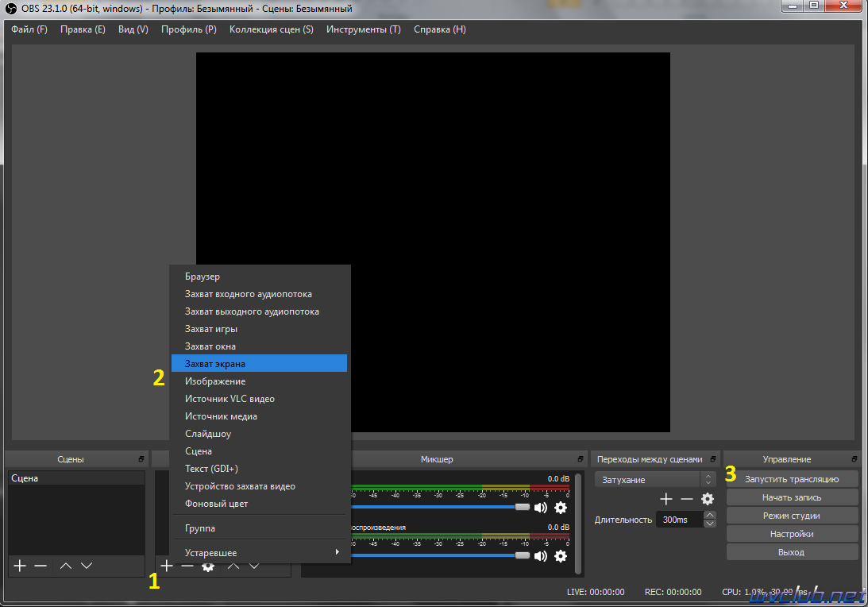The image size is (868, 607).
Task: Remove scene transition minus icon
Action: (x=687, y=499)
